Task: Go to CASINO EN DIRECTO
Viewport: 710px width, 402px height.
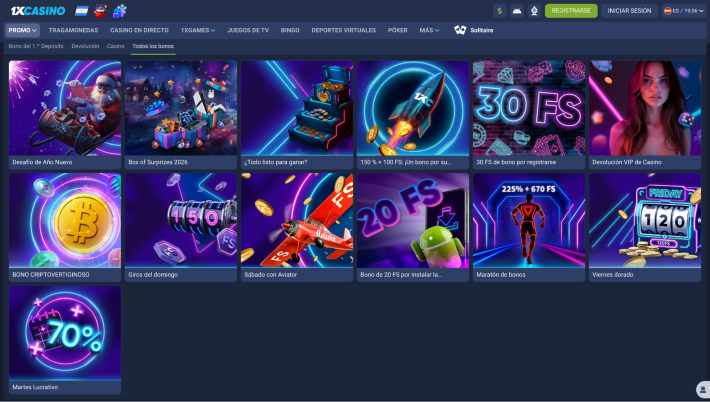Action: [x=139, y=30]
